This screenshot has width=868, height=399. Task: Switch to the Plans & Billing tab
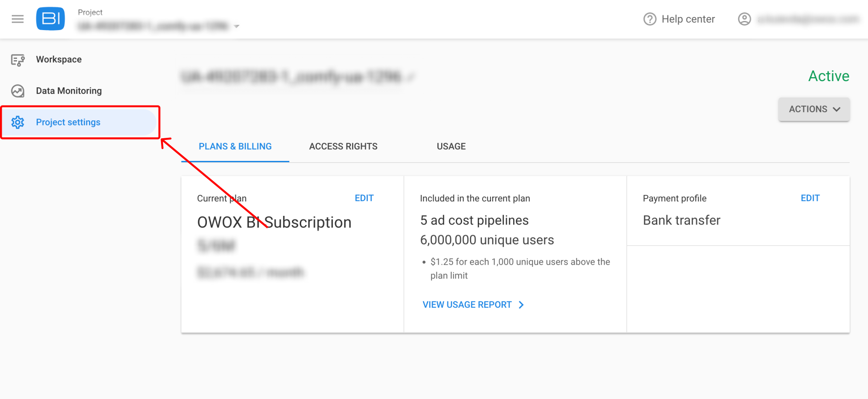click(235, 147)
